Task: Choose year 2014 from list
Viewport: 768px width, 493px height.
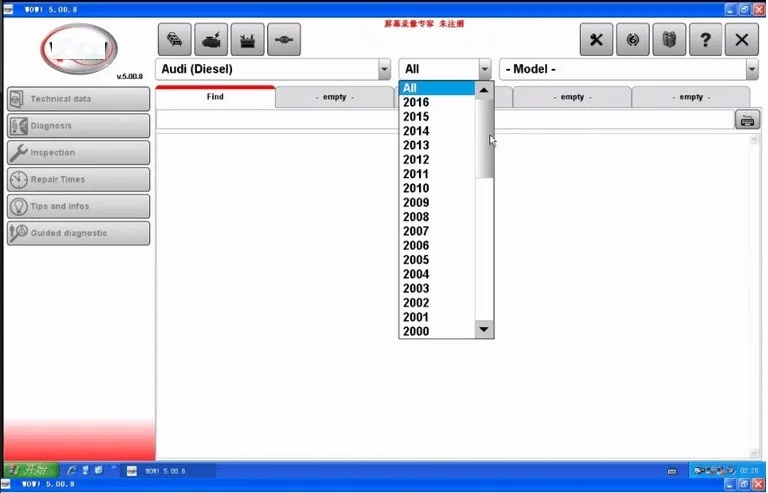Action: [x=437, y=131]
